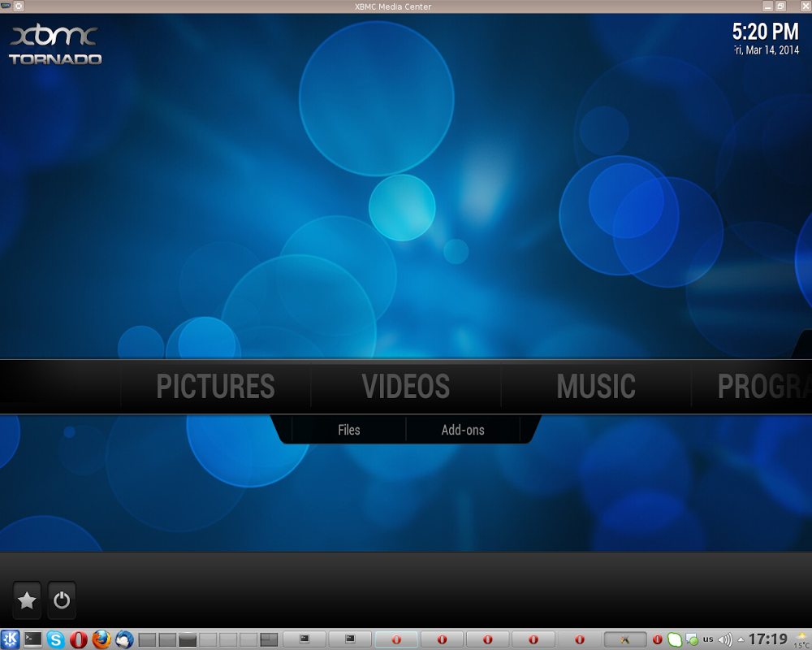Open the chat tray icon with green dot
812x650 pixels.
(x=692, y=639)
